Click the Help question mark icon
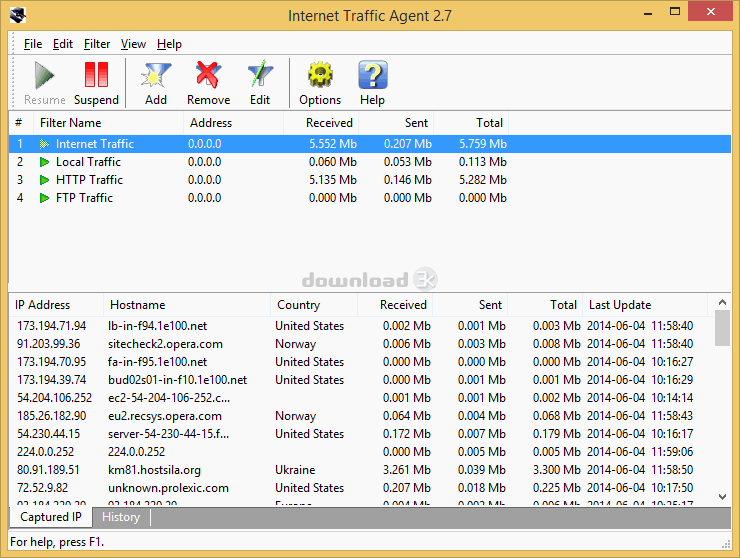Image resolution: width=740 pixels, height=558 pixels. click(372, 75)
